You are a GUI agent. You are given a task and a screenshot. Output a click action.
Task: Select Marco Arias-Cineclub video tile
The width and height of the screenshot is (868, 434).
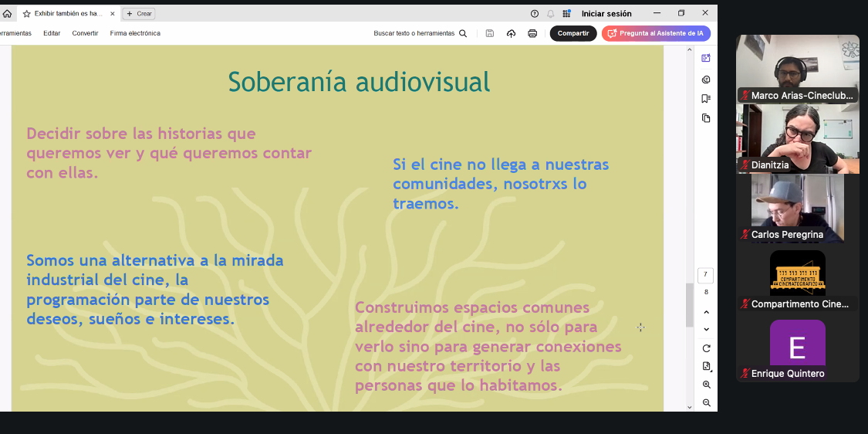coord(798,69)
